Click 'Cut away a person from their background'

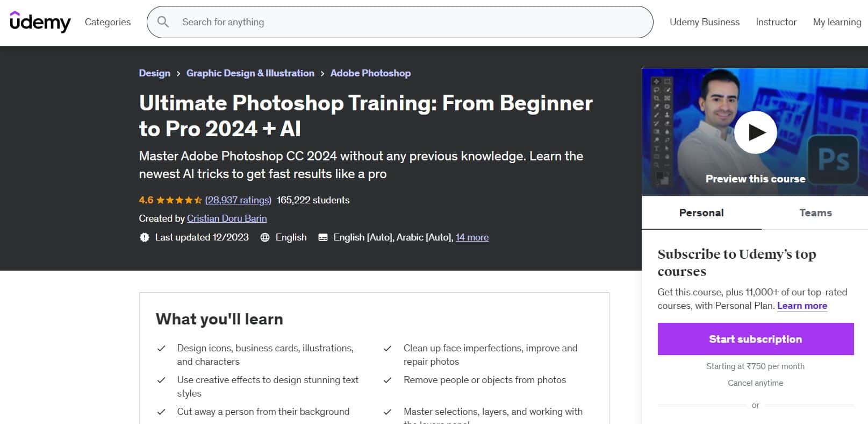point(263,412)
